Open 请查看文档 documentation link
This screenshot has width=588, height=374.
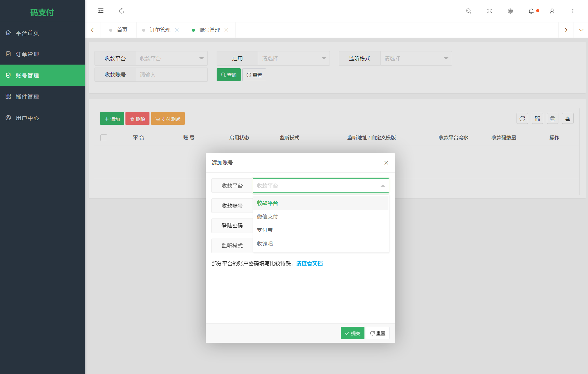(x=309, y=263)
